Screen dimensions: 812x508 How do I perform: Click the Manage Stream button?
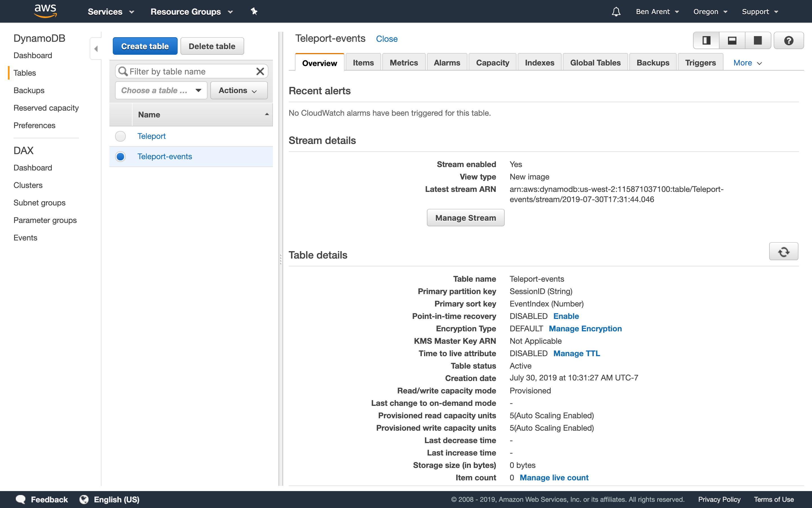pos(465,218)
